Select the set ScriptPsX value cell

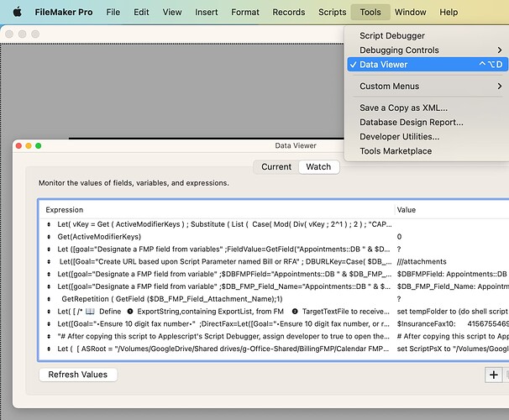click(453, 349)
